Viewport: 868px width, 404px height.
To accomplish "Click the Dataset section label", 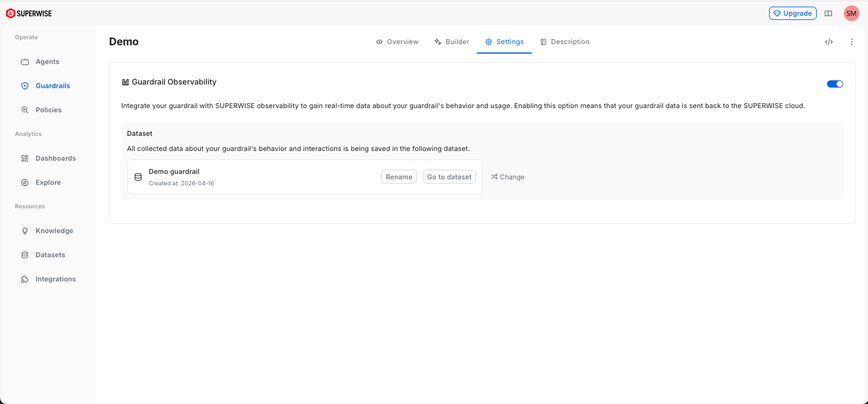I will pyautogui.click(x=139, y=133).
